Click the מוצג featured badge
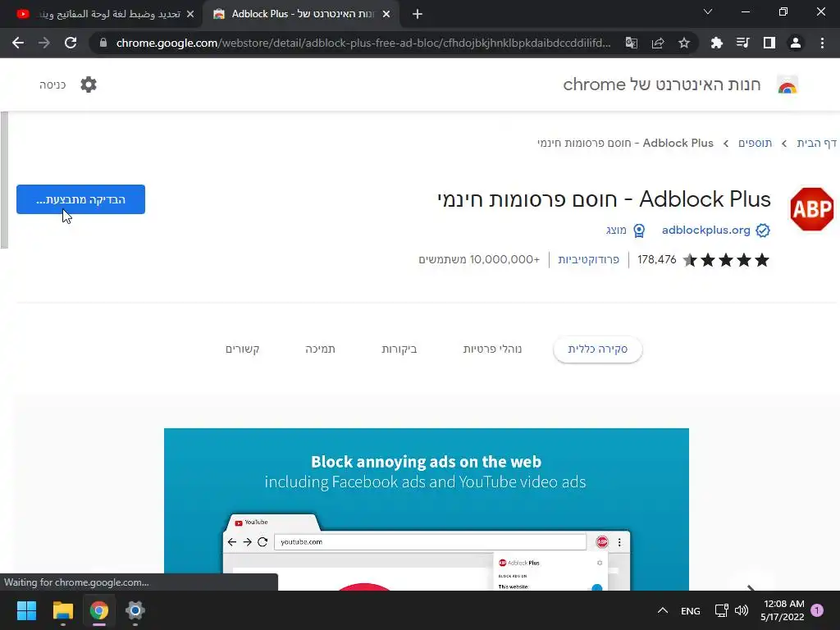 624,231
